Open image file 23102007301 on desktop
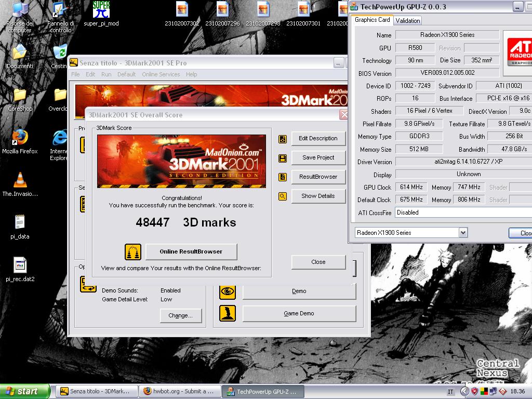Screen dimensions: 532x399 tap(303, 14)
